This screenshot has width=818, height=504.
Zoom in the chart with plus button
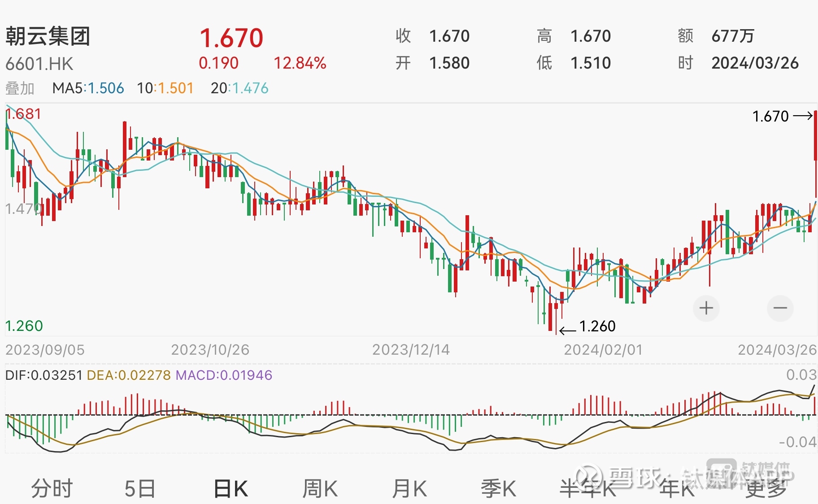click(x=706, y=308)
